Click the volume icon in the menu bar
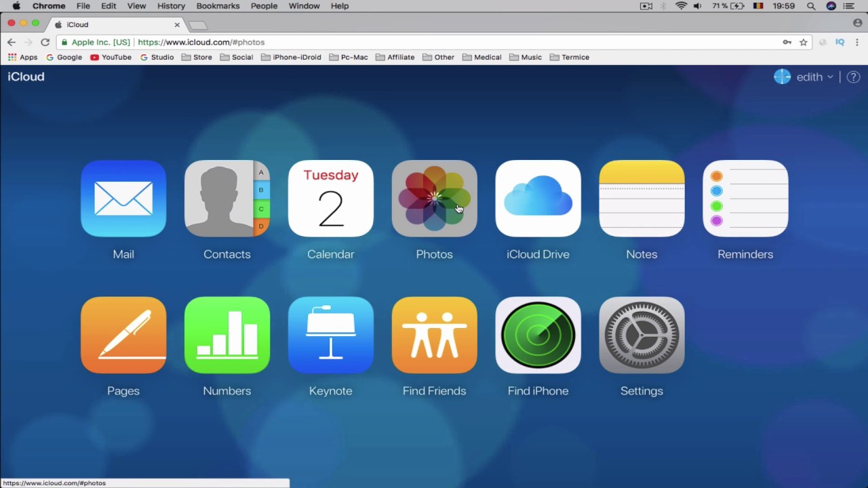Screen dimensions: 868x488 coord(698,6)
